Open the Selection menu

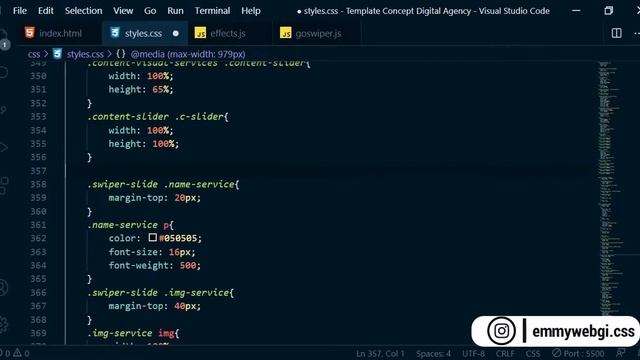pyautogui.click(x=83, y=11)
